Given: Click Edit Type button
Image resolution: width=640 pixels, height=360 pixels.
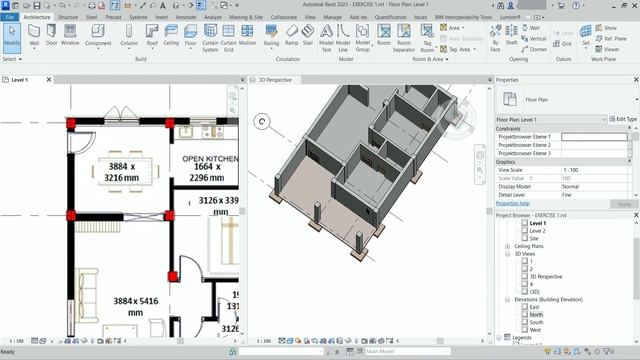Looking at the screenshot, I should 623,119.
